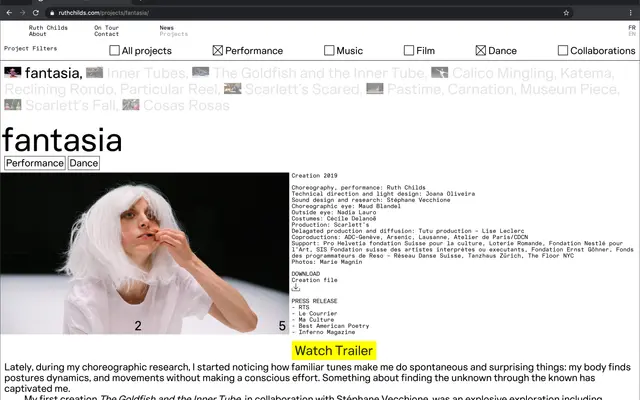Check the All projects filter
Image resolution: width=640 pixels, height=400 pixels.
click(114, 50)
